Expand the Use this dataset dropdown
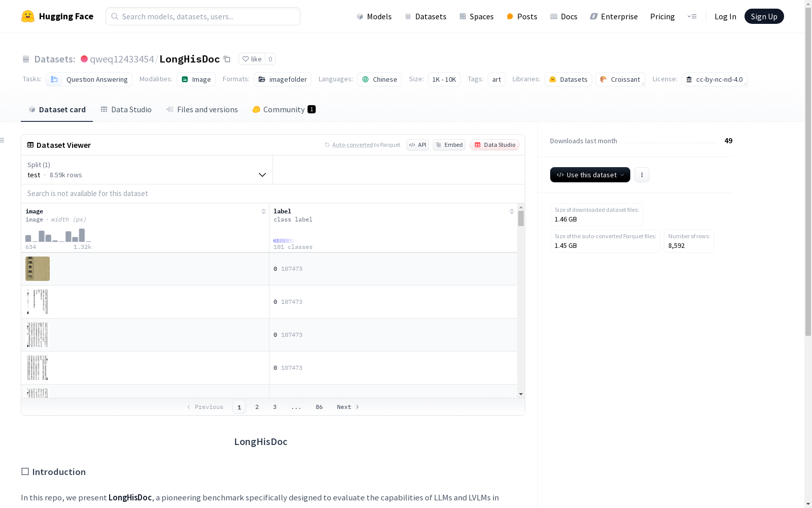Screen dimensions: 812x508 tap(590, 175)
